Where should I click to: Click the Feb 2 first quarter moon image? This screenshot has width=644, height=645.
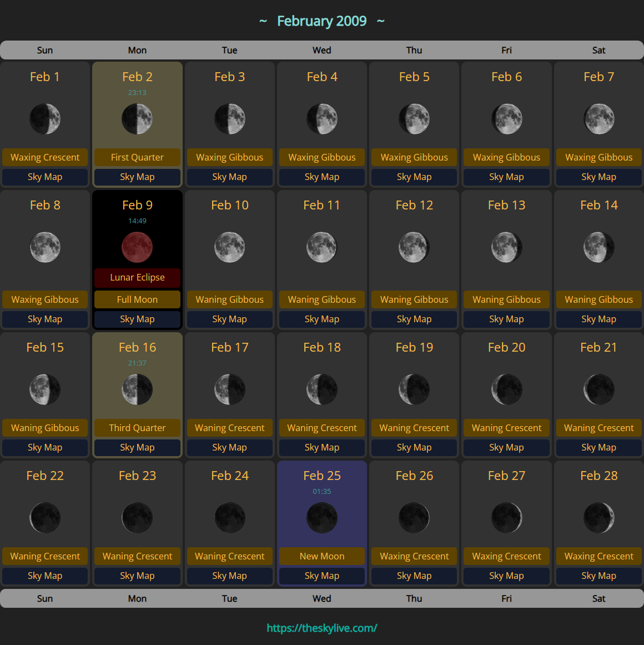[137, 119]
